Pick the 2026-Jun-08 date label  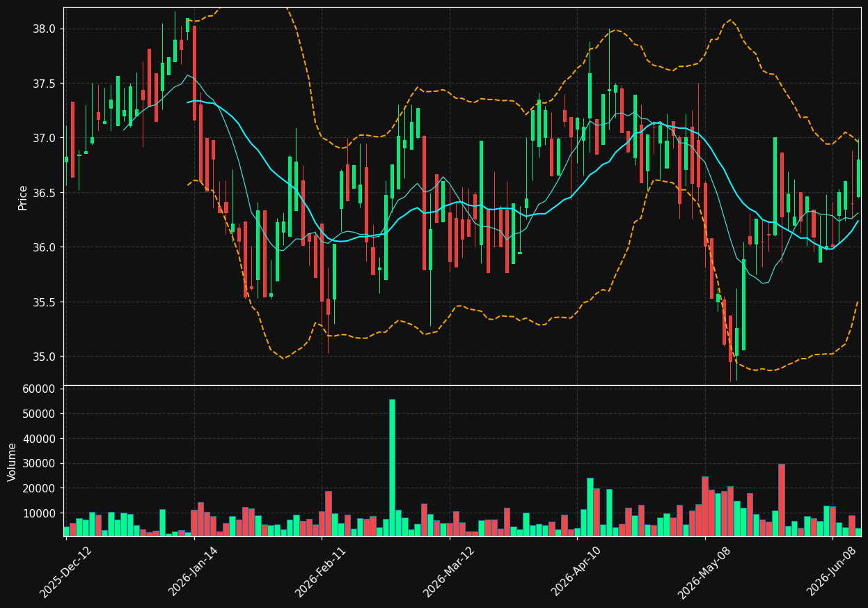[x=833, y=571]
